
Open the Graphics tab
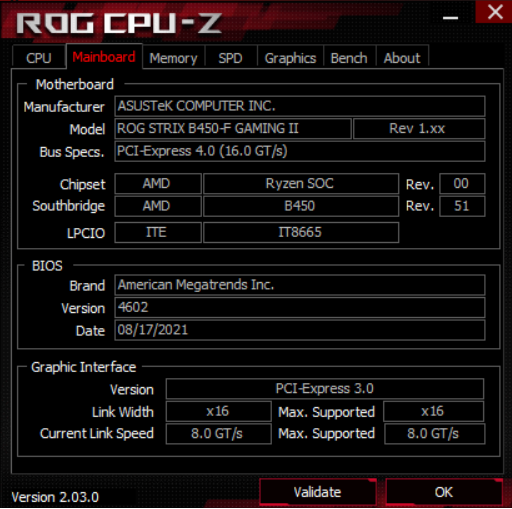[x=290, y=58]
